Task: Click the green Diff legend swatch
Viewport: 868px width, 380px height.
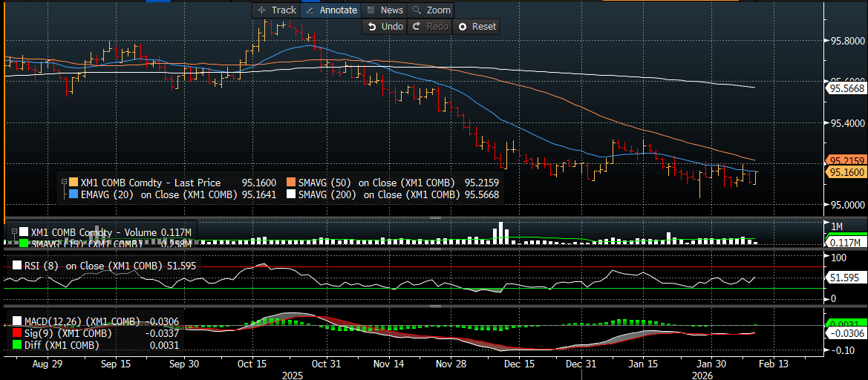Action: pyautogui.click(x=18, y=346)
